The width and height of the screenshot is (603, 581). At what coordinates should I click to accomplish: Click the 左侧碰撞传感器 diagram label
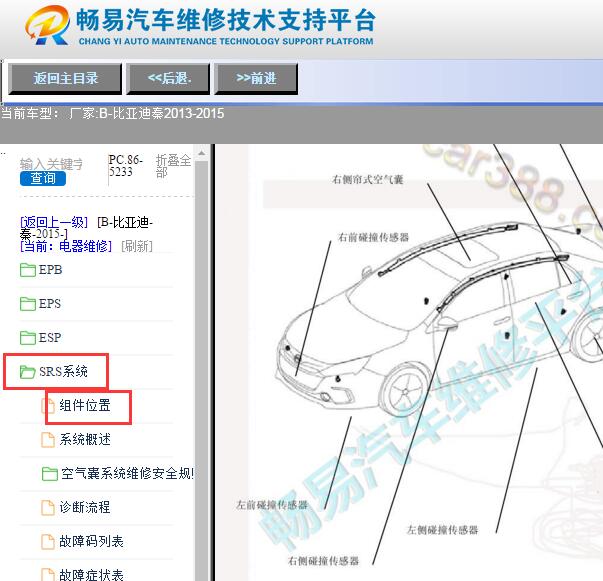click(x=442, y=530)
